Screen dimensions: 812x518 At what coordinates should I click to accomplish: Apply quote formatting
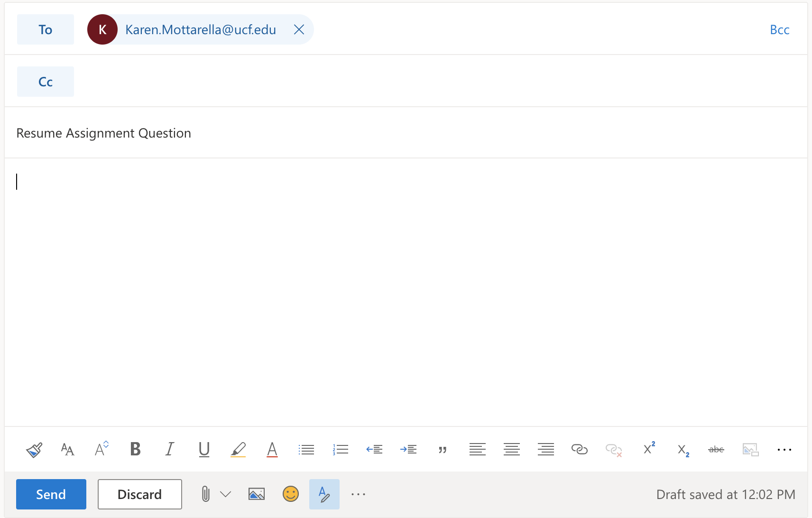[443, 450]
